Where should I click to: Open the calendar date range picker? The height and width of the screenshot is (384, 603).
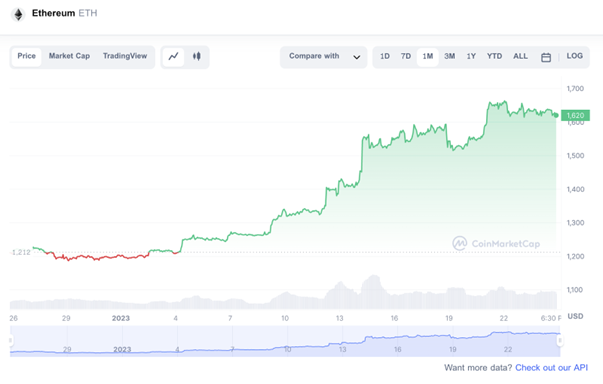[546, 57]
